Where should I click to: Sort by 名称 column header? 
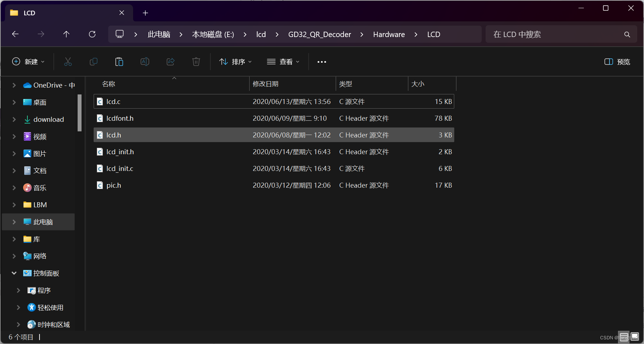pos(171,84)
